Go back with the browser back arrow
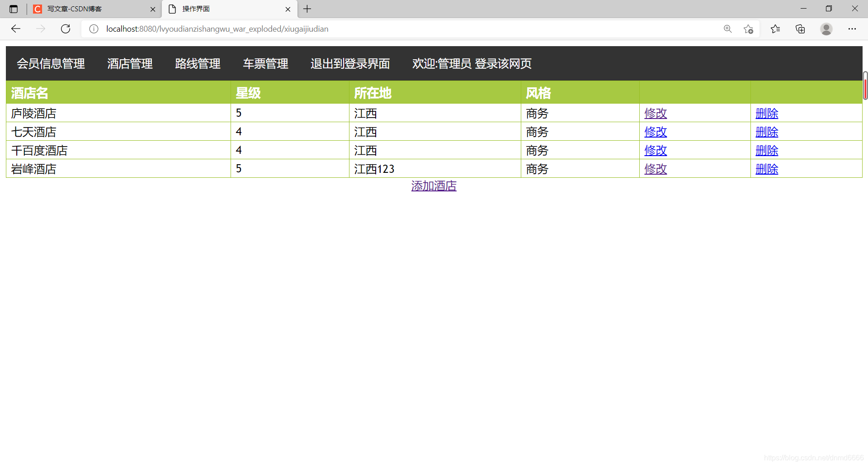 (16, 29)
